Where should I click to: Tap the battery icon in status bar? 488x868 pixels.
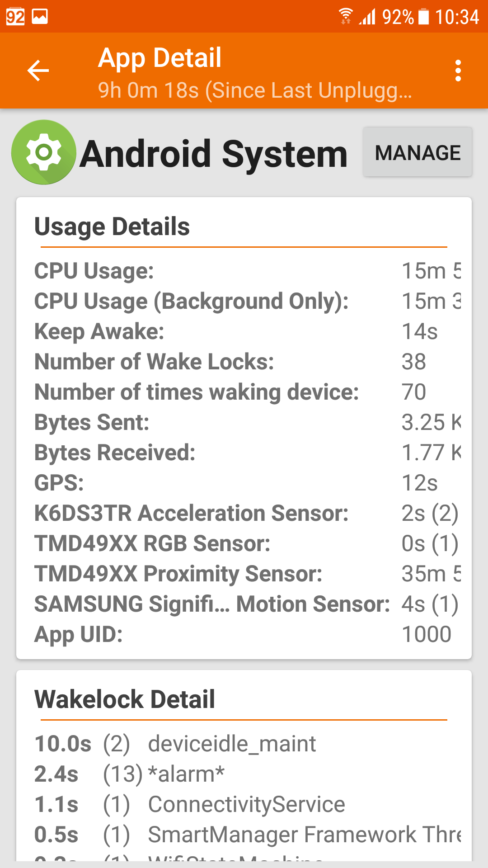(x=423, y=17)
